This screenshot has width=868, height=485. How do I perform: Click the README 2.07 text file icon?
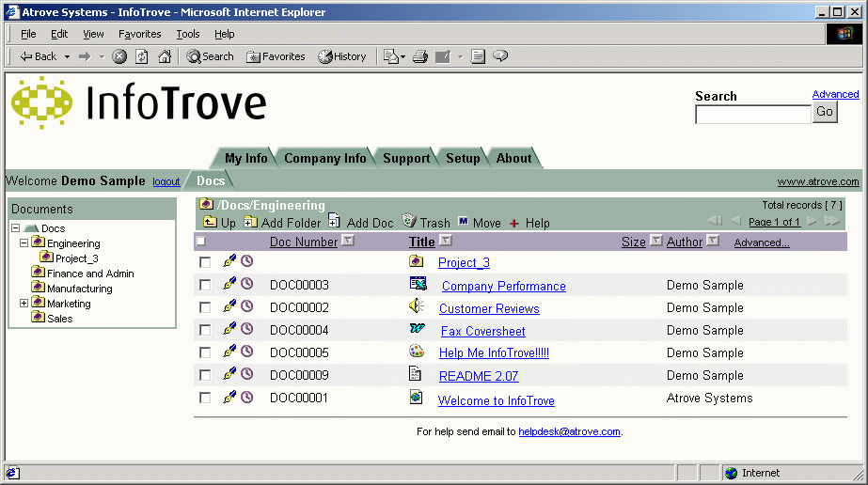[x=415, y=373]
